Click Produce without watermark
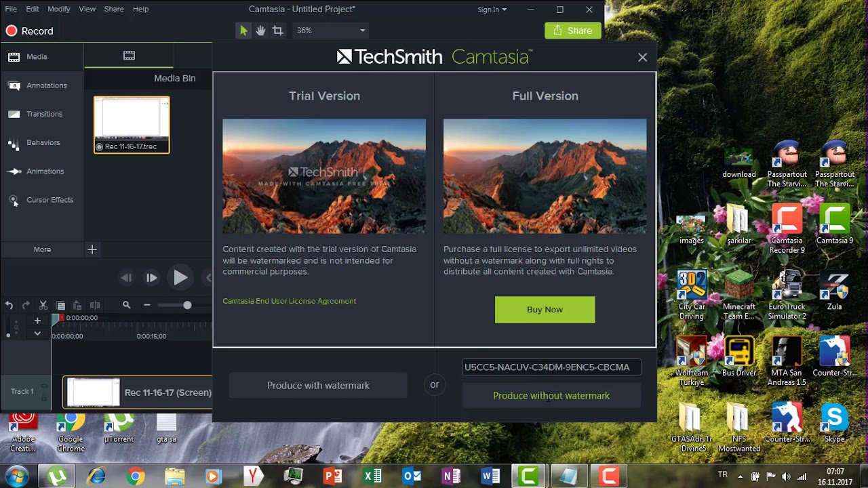This screenshot has height=488, width=868. pyautogui.click(x=551, y=396)
